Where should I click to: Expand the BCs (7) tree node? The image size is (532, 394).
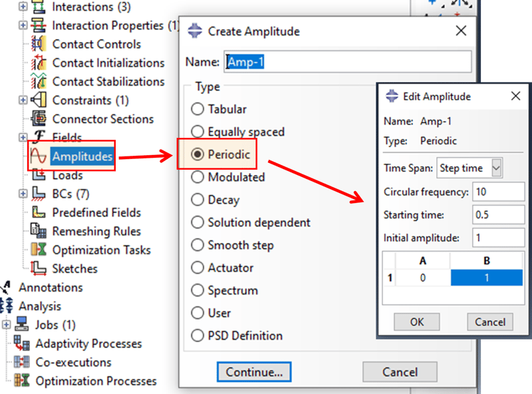(x=23, y=193)
